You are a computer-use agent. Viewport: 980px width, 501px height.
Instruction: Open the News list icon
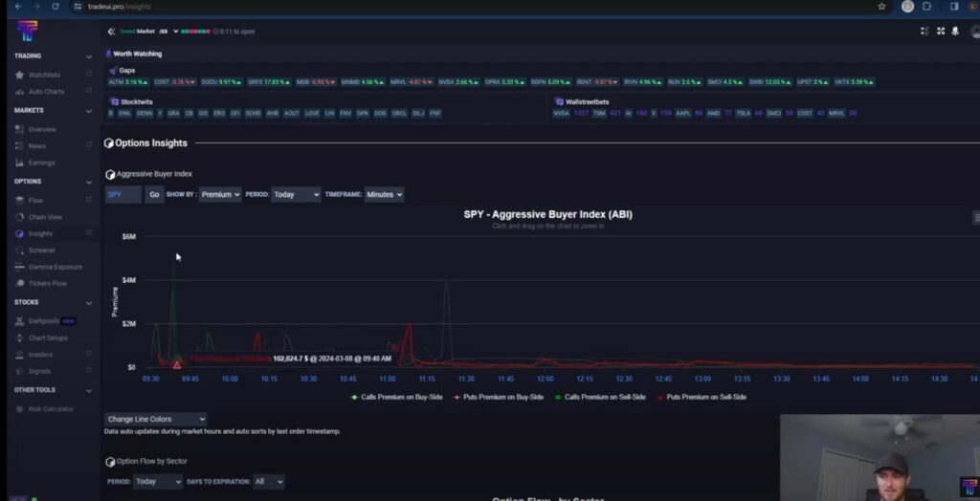19,146
